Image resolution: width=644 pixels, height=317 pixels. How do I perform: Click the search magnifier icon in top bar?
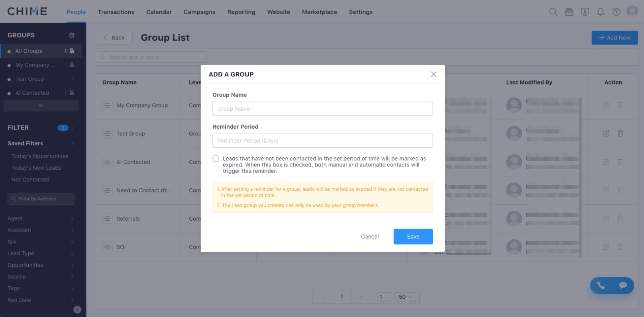pyautogui.click(x=553, y=12)
